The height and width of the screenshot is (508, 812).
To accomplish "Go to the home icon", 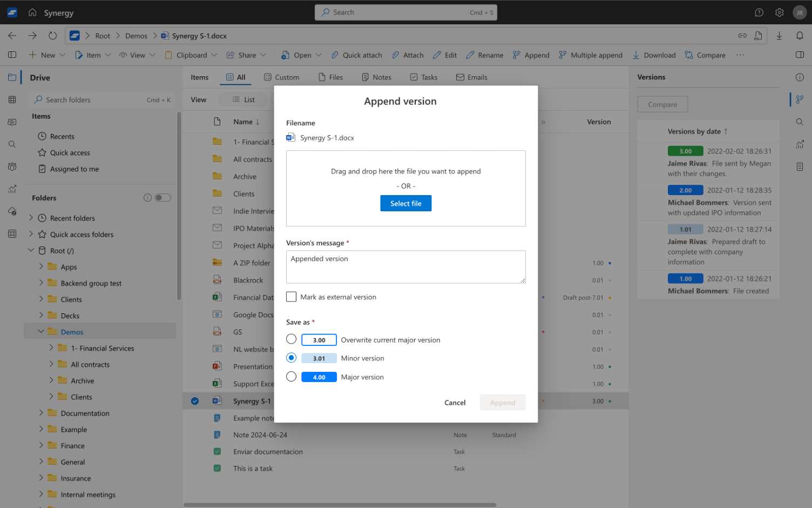I will coord(32,12).
